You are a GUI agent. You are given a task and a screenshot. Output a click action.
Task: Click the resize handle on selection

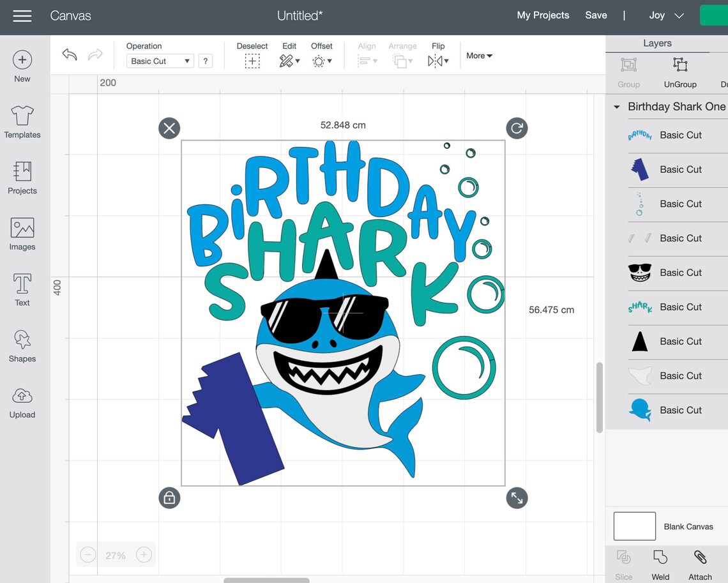click(x=517, y=498)
